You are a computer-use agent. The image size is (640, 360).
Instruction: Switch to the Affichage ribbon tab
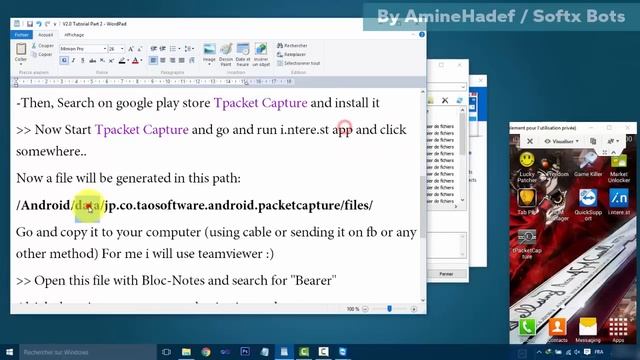74,35
